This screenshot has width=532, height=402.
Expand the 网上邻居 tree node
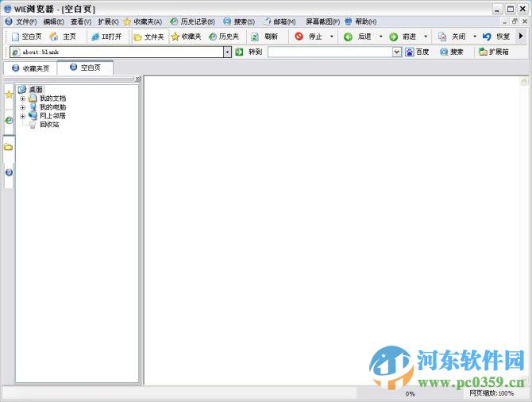click(22, 116)
